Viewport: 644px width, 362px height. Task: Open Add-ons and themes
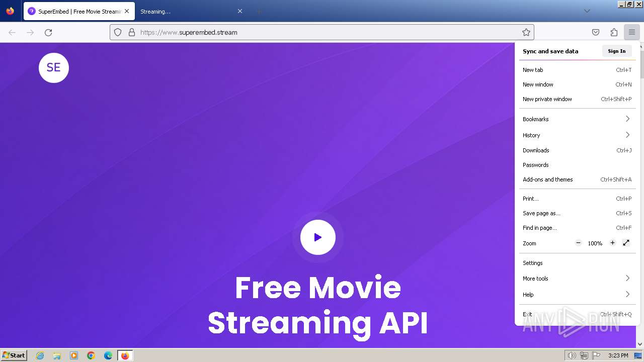[577, 179]
